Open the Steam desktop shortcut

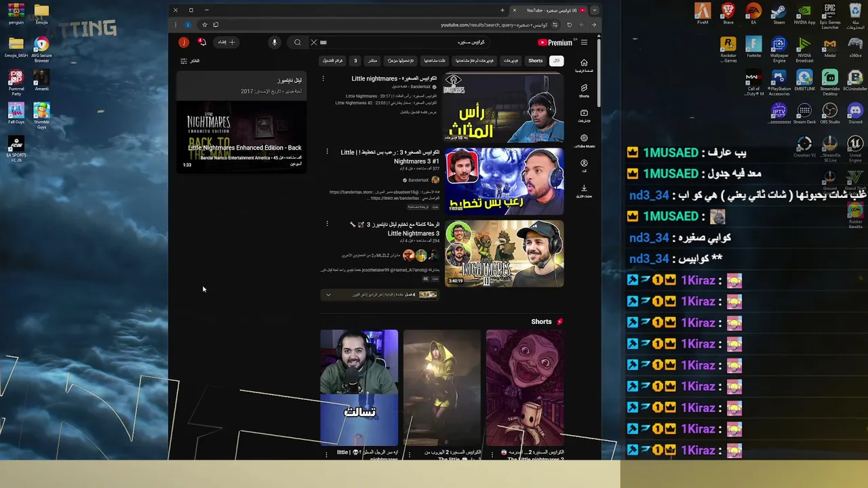pyautogui.click(x=779, y=14)
